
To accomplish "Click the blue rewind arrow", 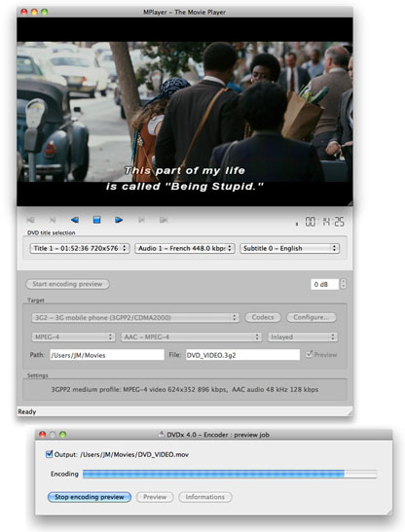I will pos(75,220).
